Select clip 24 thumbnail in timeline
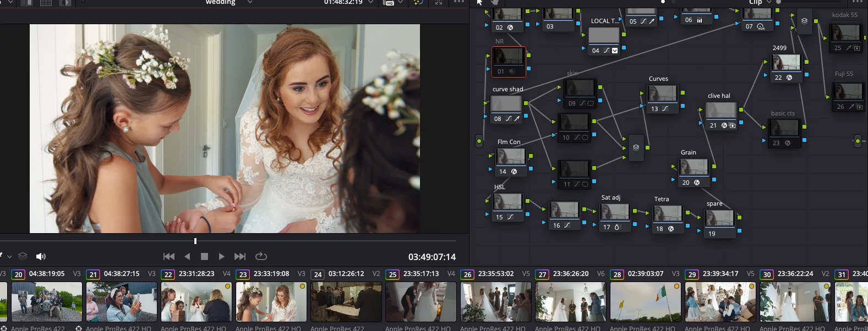The image size is (868, 331). (x=346, y=302)
